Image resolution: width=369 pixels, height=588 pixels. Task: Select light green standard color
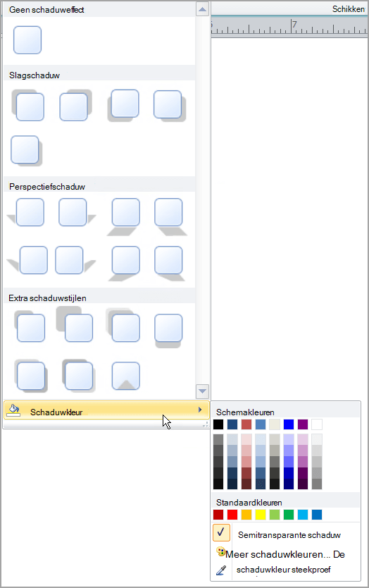(275, 515)
